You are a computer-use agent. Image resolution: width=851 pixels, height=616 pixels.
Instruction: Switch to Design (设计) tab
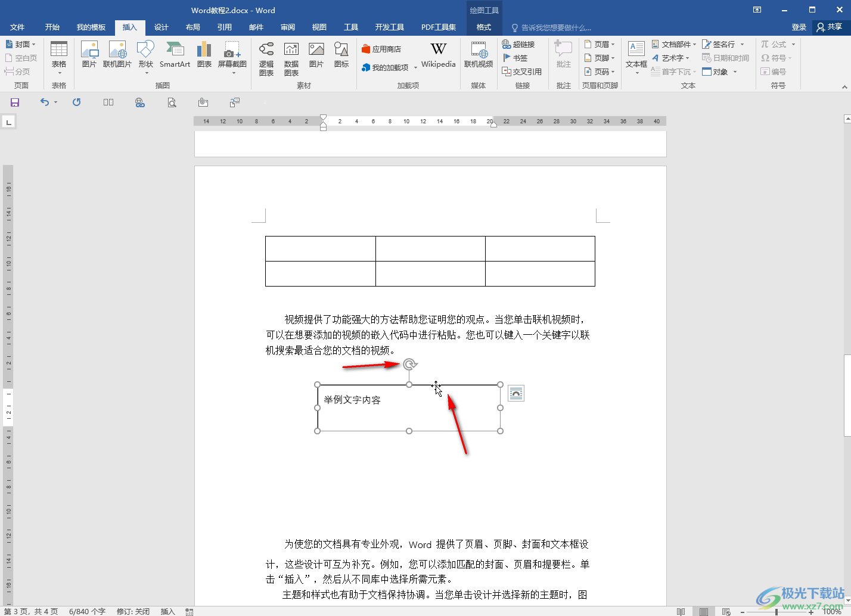click(161, 27)
